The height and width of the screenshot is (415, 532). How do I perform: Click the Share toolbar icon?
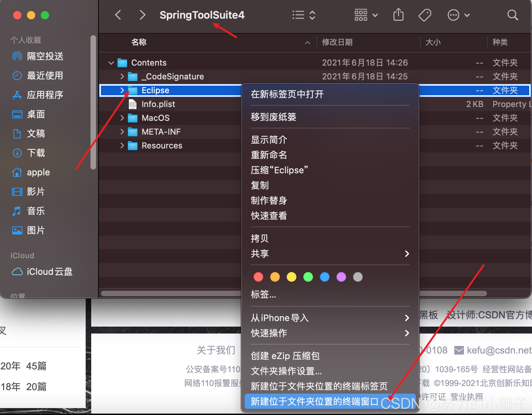click(x=398, y=15)
